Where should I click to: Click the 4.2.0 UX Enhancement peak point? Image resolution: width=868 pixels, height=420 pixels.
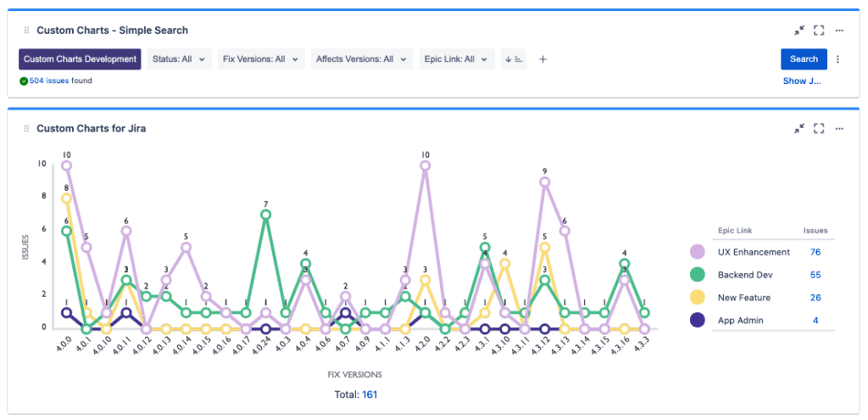point(425,165)
